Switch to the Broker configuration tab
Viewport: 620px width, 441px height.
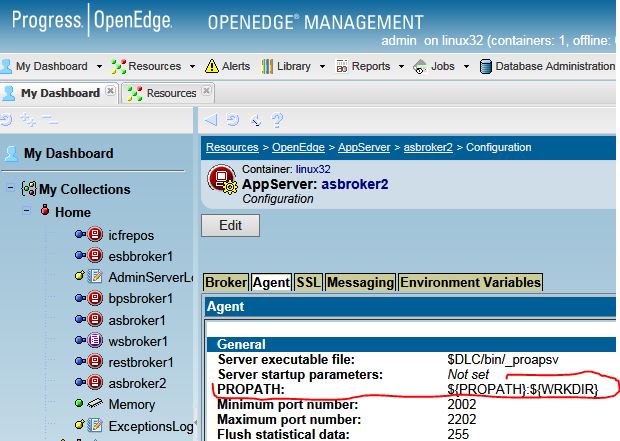(225, 282)
